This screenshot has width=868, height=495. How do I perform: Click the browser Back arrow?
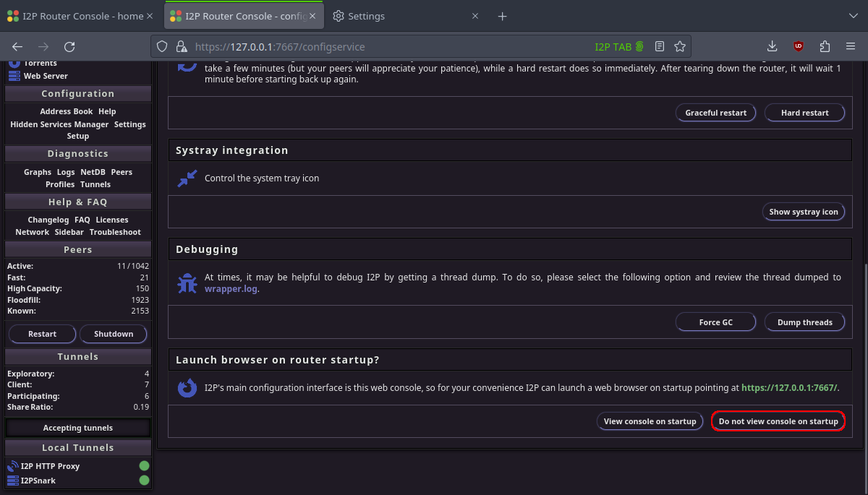pyautogui.click(x=18, y=46)
